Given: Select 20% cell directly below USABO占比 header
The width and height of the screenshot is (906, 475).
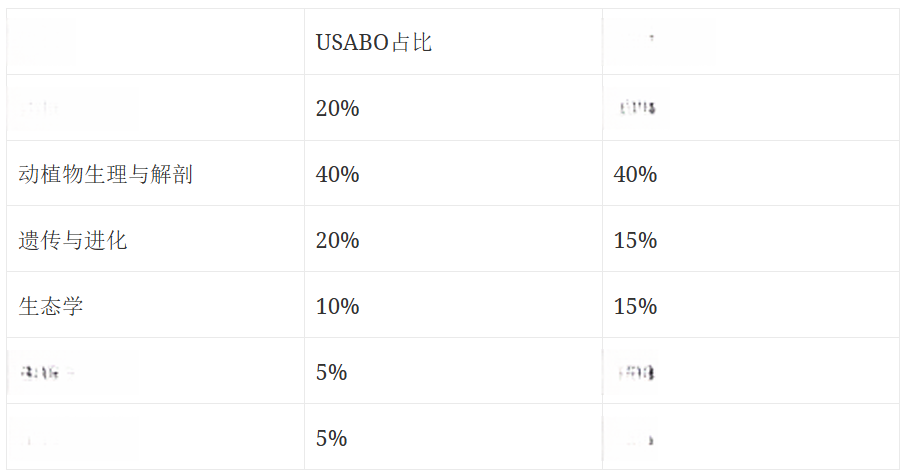Looking at the screenshot, I should 453,107.
